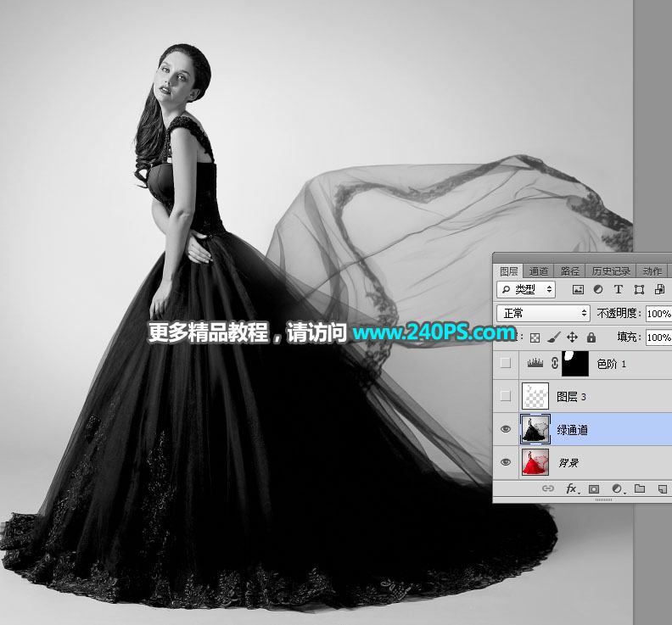Image resolution: width=672 pixels, height=625 pixels.
Task: Open the 动作 (Actions) tab
Action: click(x=652, y=271)
